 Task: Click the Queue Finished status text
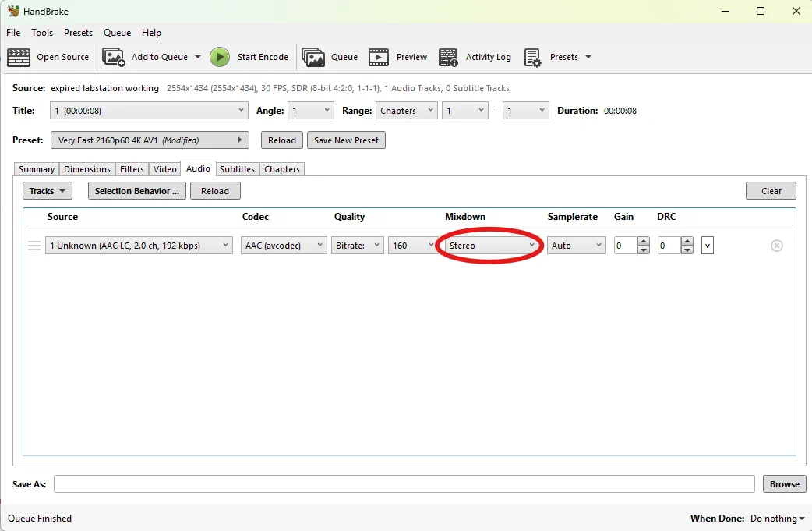tap(40, 518)
